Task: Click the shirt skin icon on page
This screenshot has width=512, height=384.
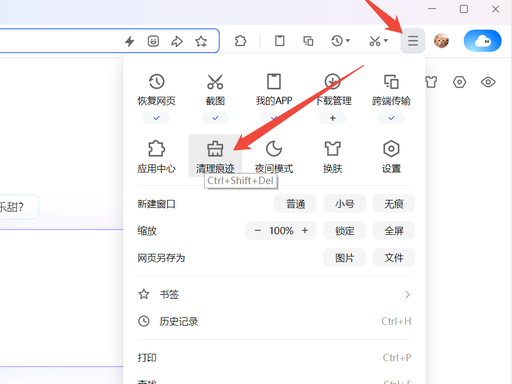Action: 431,82
